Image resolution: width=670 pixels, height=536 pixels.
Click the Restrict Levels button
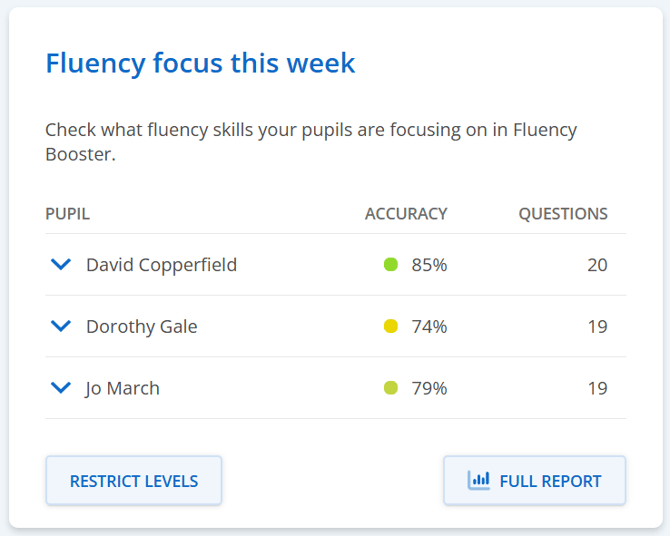point(134,481)
